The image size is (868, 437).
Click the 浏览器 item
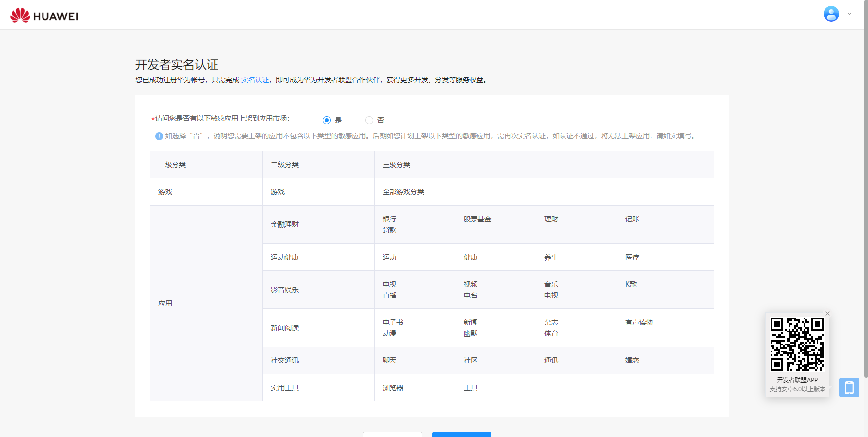393,388
